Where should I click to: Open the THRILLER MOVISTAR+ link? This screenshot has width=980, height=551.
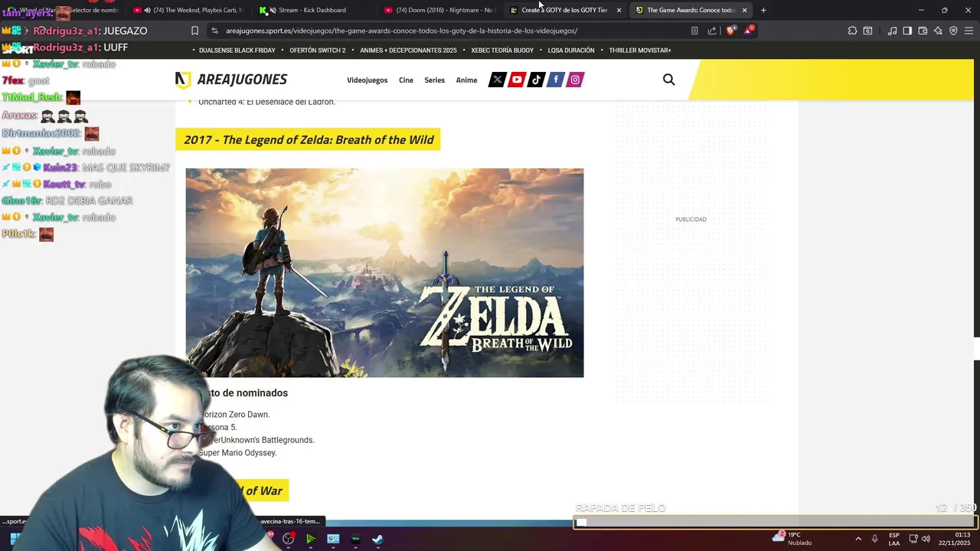640,51
